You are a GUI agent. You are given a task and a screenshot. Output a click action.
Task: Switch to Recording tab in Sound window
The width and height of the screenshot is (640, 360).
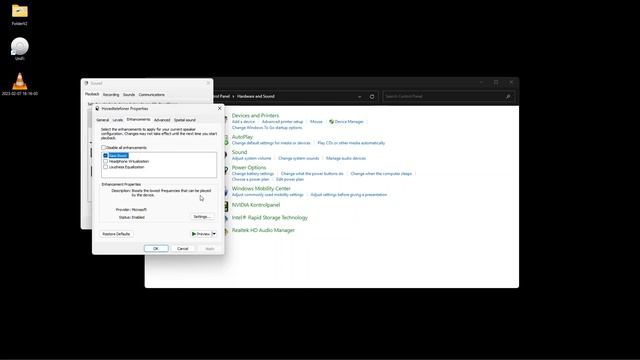pyautogui.click(x=111, y=95)
